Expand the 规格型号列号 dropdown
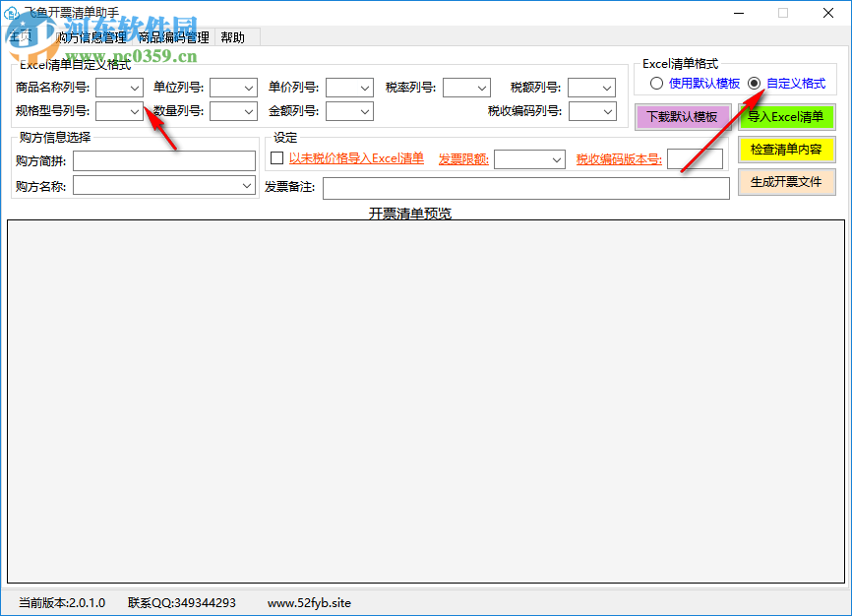Screen dimensions: 852x616 click(x=120, y=111)
